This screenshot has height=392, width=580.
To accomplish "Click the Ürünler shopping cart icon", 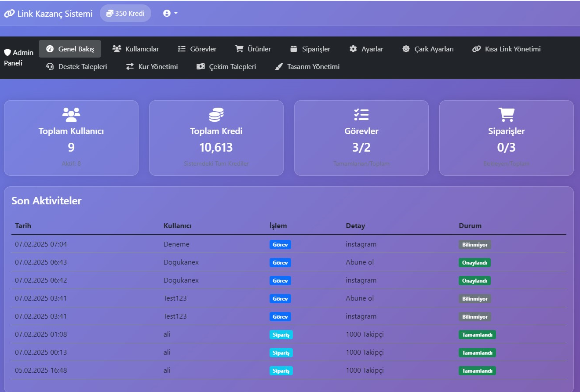I will (x=239, y=49).
